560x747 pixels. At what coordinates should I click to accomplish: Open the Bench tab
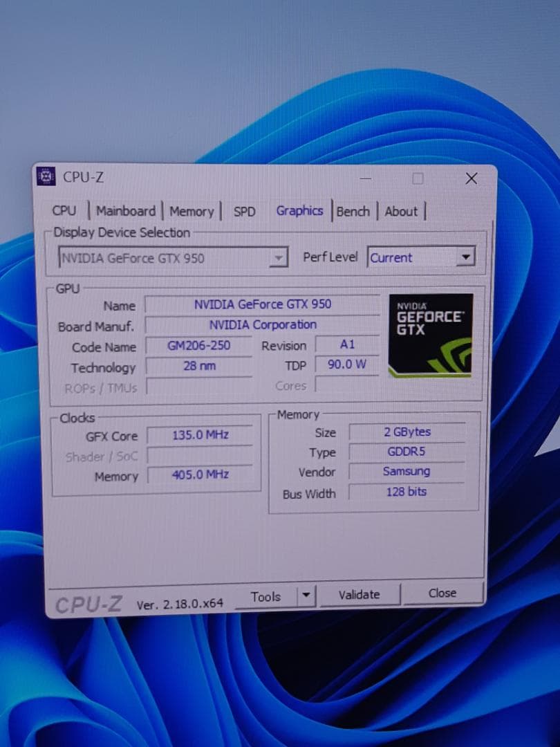pos(353,212)
